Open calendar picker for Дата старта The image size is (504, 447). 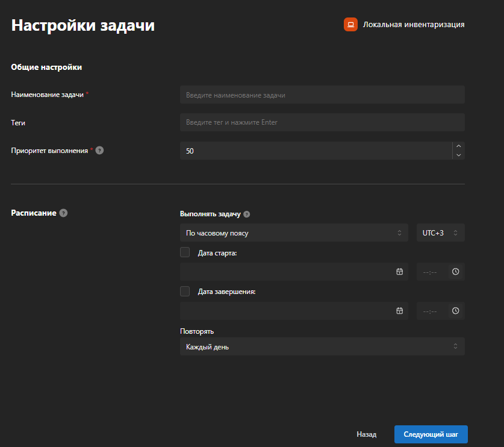[x=400, y=272]
